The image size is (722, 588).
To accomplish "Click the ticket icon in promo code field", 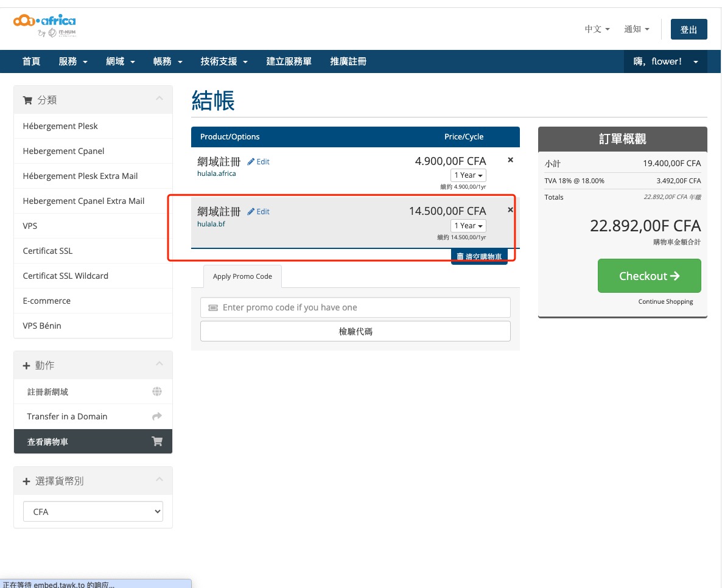I will [212, 307].
